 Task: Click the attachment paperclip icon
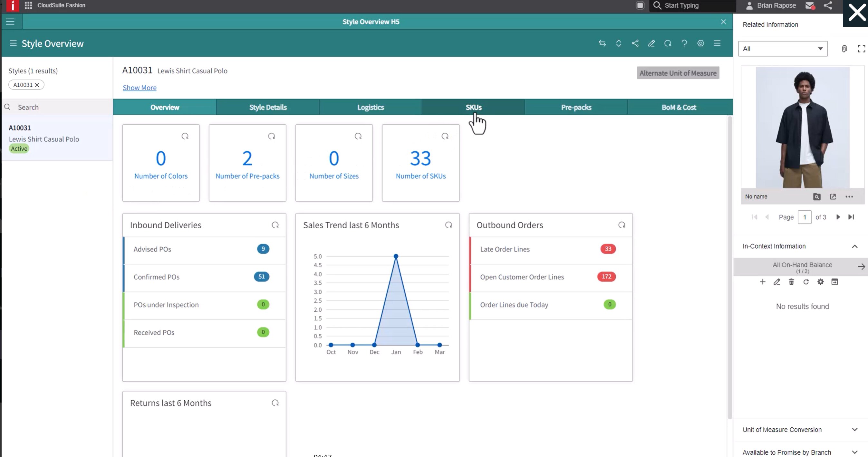844,49
